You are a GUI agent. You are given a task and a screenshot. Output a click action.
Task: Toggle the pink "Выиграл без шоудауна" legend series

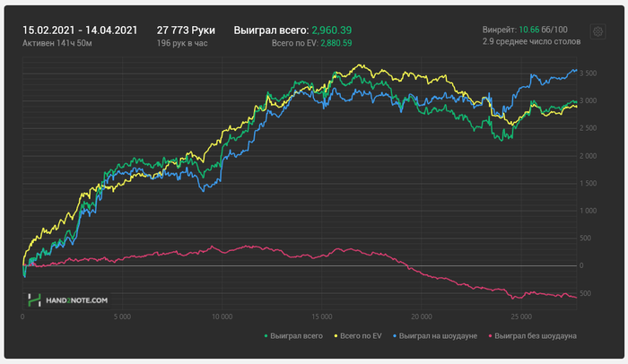pyautogui.click(x=533, y=336)
